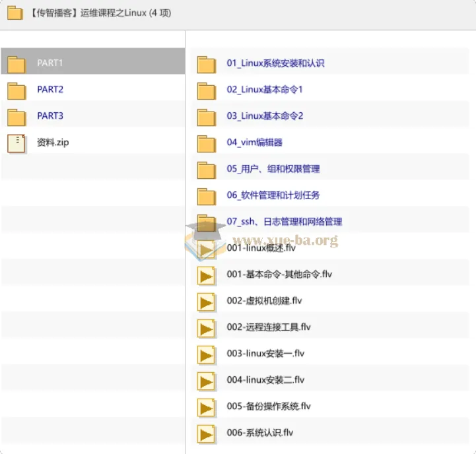Select the PART1 label

(x=50, y=63)
